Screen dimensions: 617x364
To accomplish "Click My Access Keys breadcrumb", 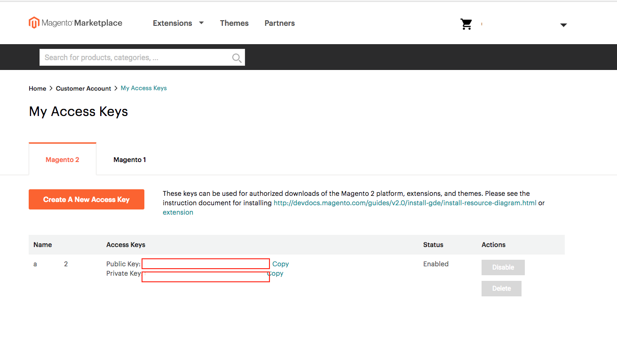I will click(143, 88).
